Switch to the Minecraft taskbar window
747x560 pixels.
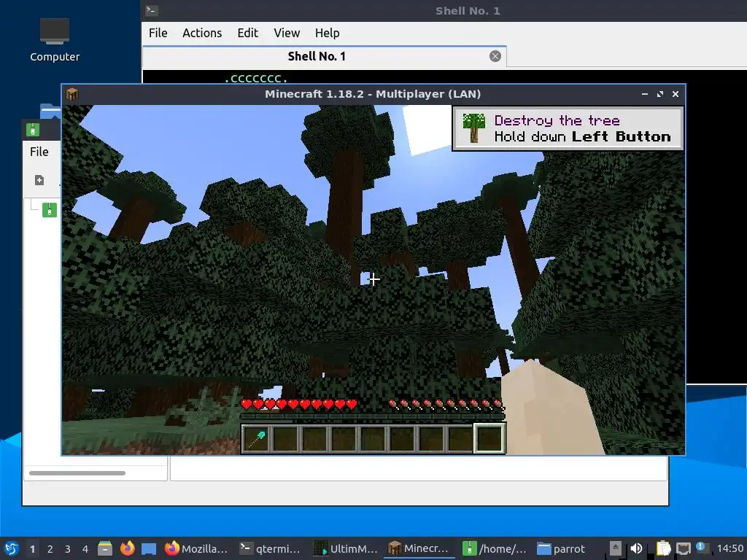click(x=419, y=548)
